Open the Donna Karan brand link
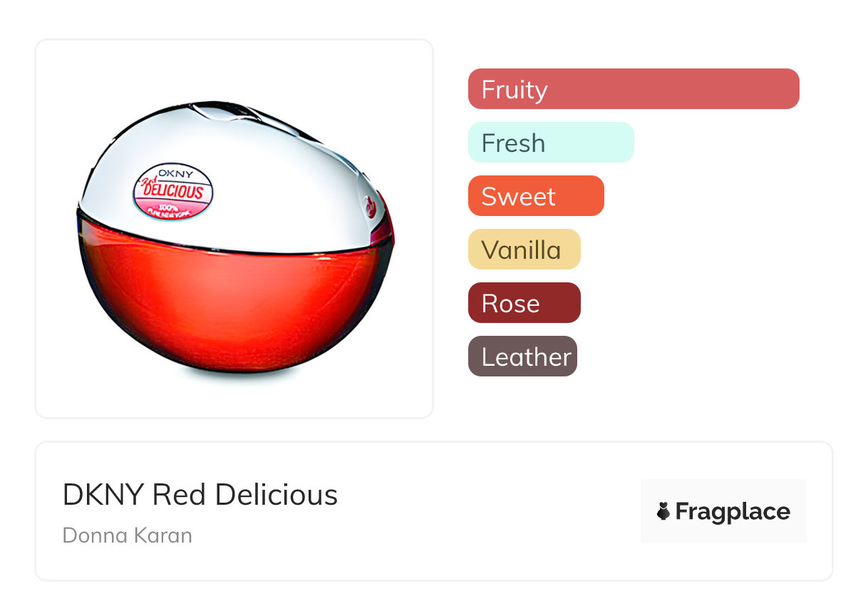This screenshot has width=868, height=616. pos(128,535)
